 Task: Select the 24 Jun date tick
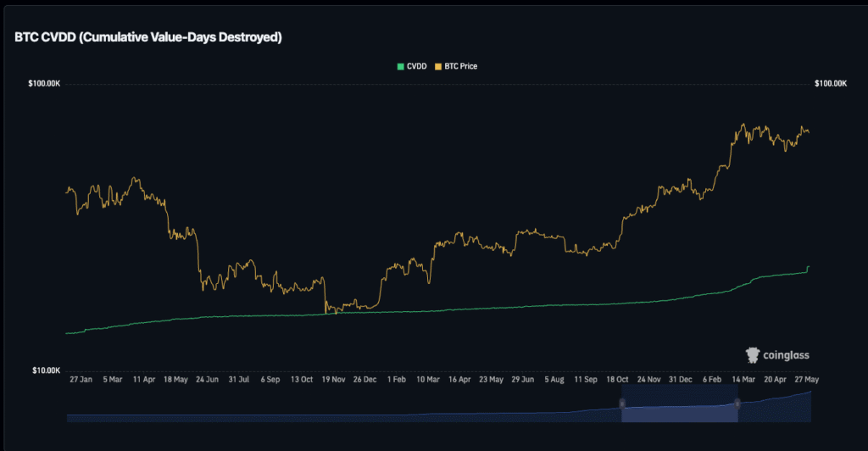(207, 381)
